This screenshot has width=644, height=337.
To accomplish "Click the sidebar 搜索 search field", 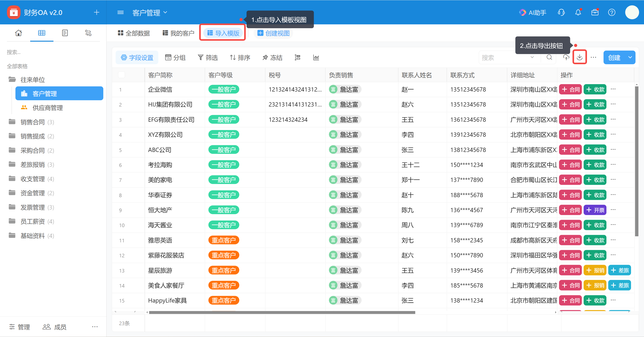I will tap(53, 52).
